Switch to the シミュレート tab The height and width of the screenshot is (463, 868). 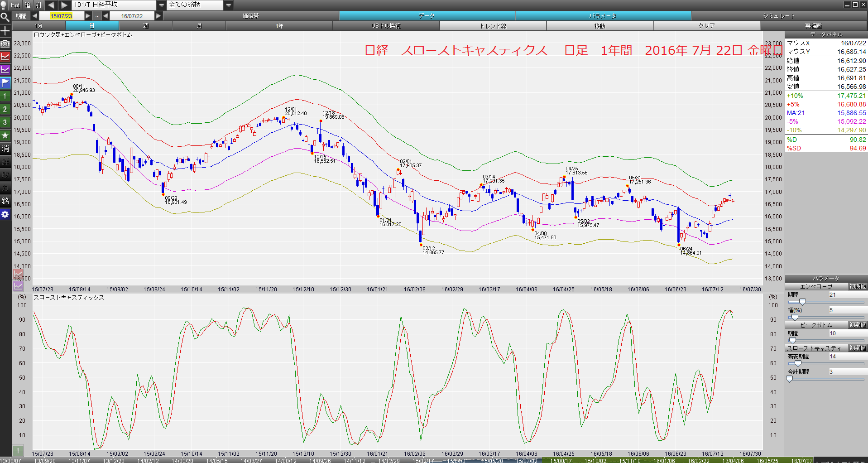tap(779, 16)
